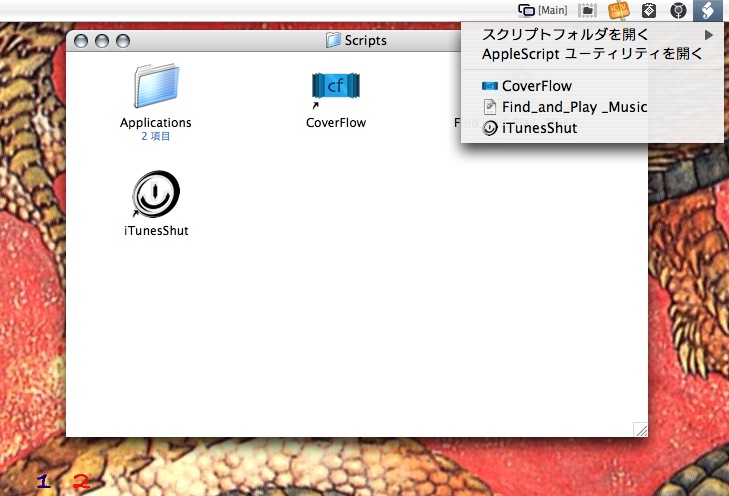This screenshot has width=729, height=496.
Task: Open the Applications folder icon
Action: pyautogui.click(x=157, y=86)
